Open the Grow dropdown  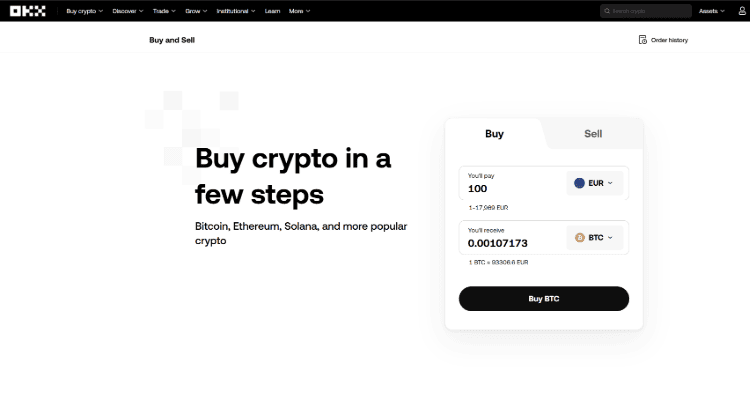point(196,11)
